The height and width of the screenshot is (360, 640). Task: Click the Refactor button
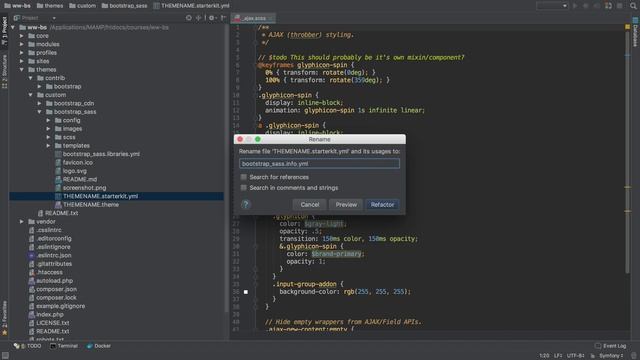382,204
